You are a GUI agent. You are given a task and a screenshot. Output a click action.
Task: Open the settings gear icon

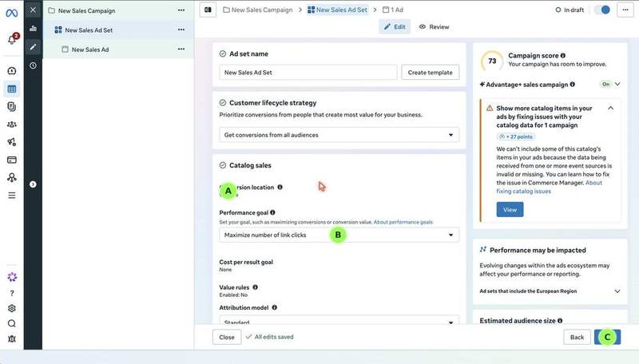12,308
